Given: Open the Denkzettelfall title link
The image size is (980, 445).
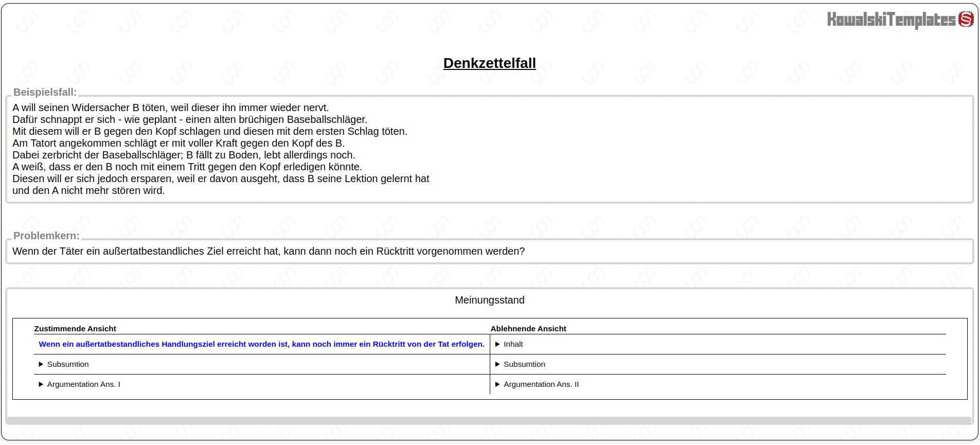Looking at the screenshot, I should coord(489,63).
